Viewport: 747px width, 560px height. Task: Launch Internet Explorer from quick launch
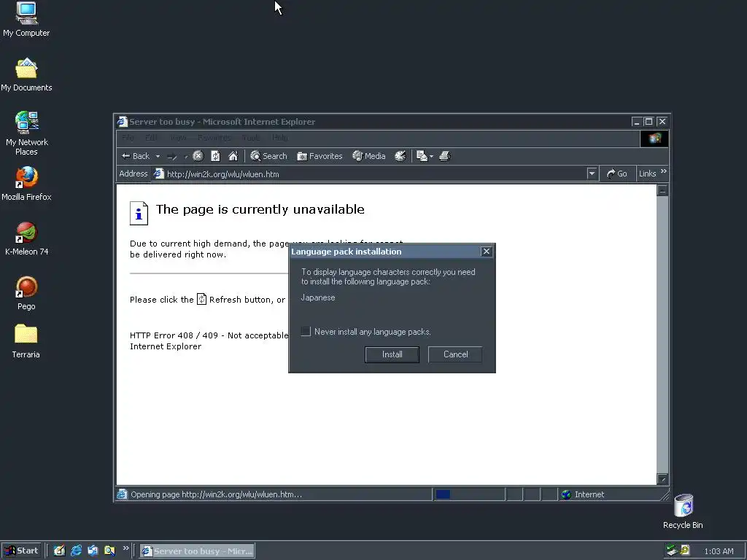point(76,551)
